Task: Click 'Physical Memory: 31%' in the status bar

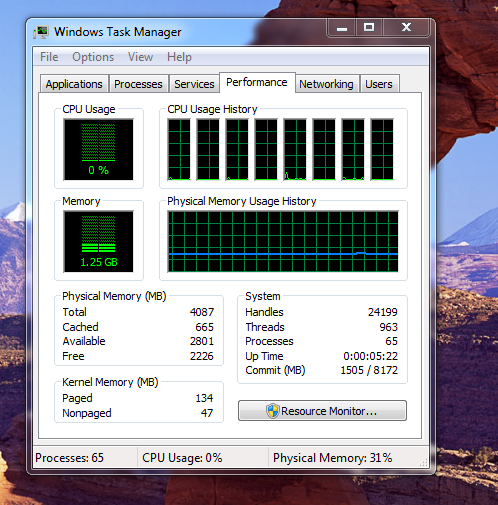Action: pyautogui.click(x=332, y=458)
